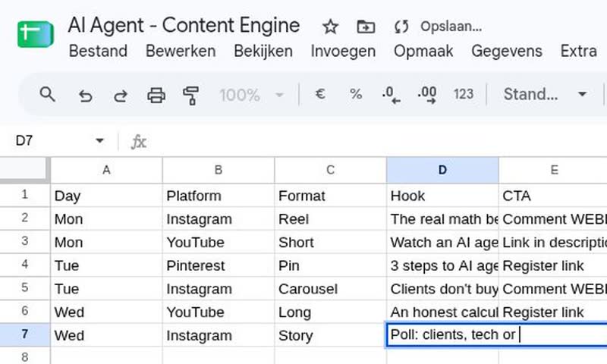
Task: Select row 1 header
Action: click(25, 195)
